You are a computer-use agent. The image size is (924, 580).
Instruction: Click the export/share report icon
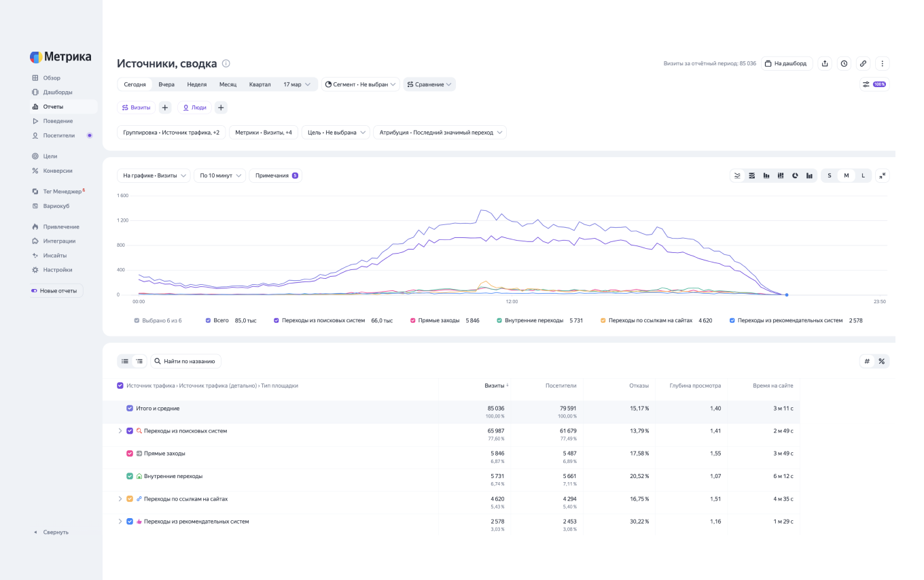pos(825,63)
